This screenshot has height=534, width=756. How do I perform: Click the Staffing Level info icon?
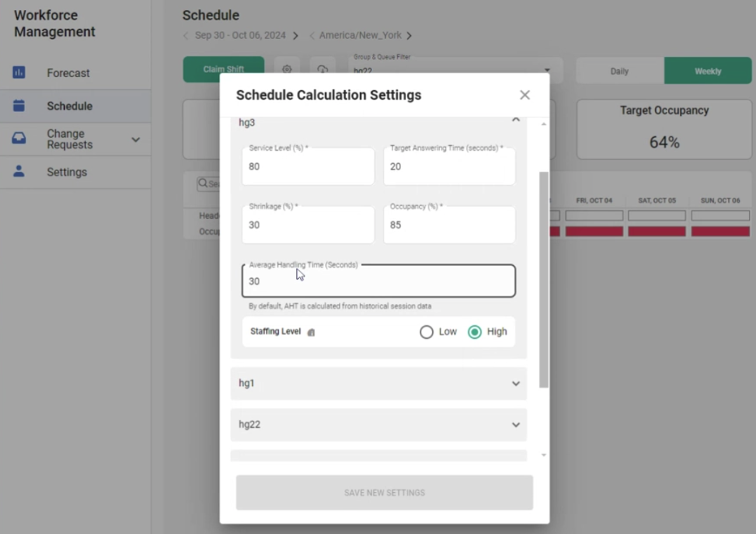tap(311, 333)
